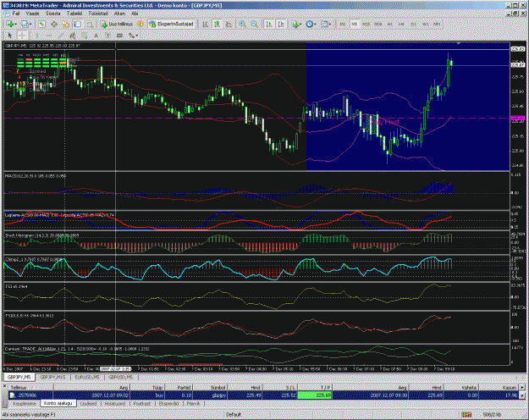Open the Tabelid menu

(x=74, y=14)
